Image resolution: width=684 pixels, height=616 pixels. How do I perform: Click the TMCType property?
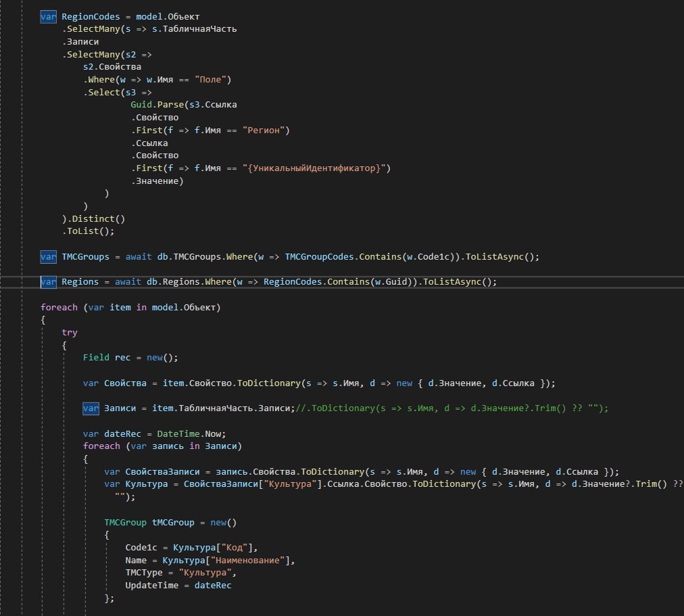pos(144,573)
